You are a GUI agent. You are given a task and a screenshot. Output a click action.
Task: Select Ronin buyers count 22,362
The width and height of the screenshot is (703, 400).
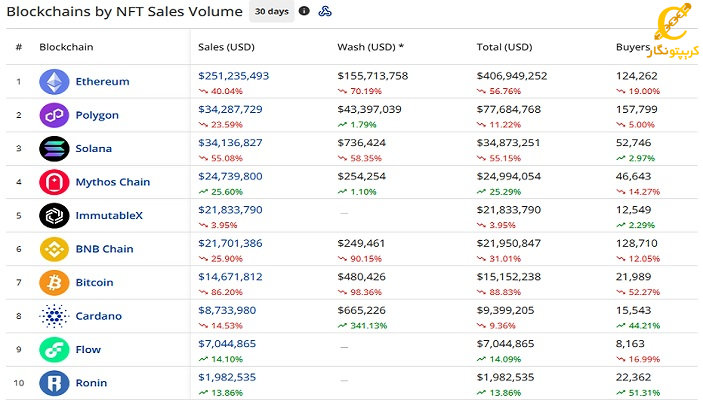pos(634,377)
